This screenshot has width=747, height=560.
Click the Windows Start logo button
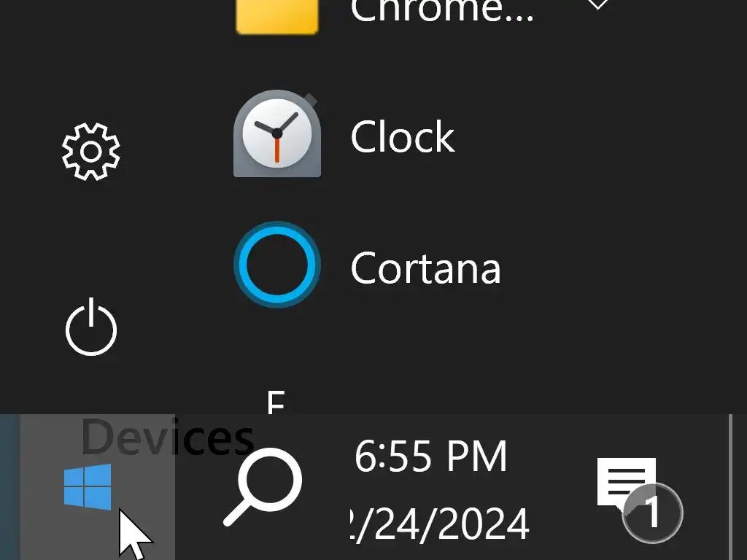(x=88, y=486)
